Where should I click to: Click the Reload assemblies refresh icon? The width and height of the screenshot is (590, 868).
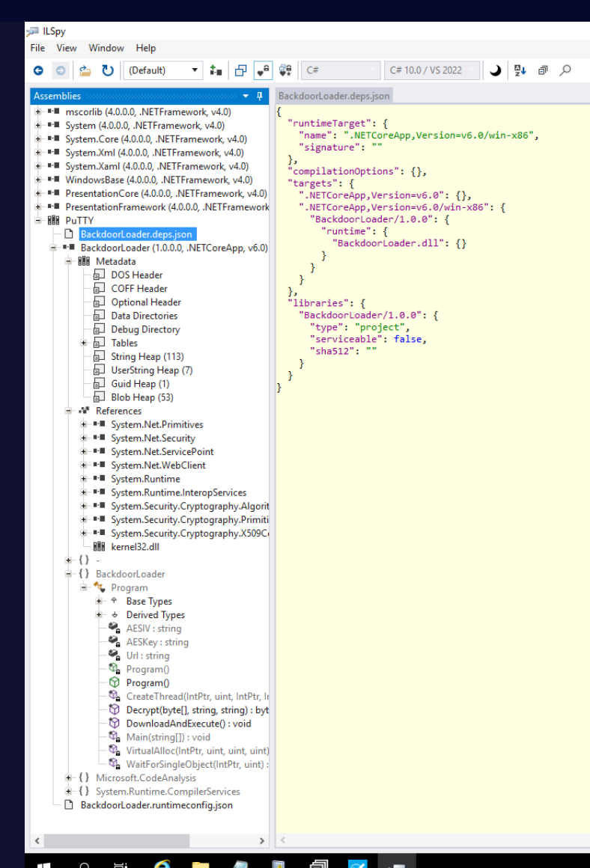pos(108,70)
